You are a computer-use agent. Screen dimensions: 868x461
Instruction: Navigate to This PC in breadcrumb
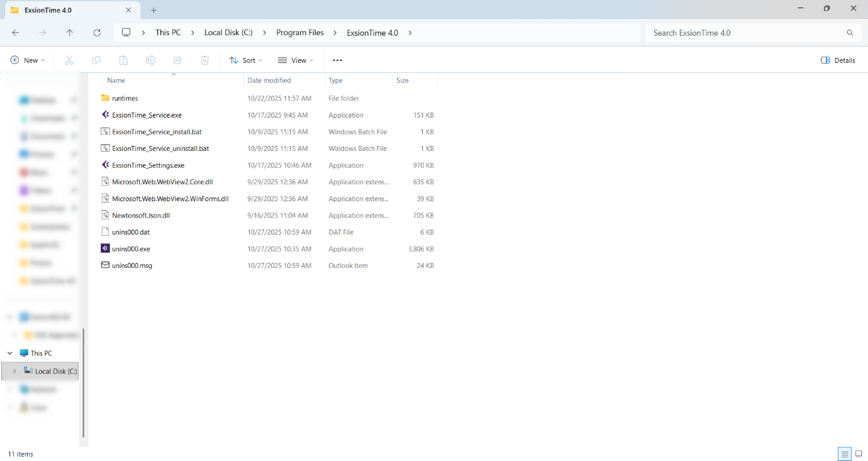point(168,33)
